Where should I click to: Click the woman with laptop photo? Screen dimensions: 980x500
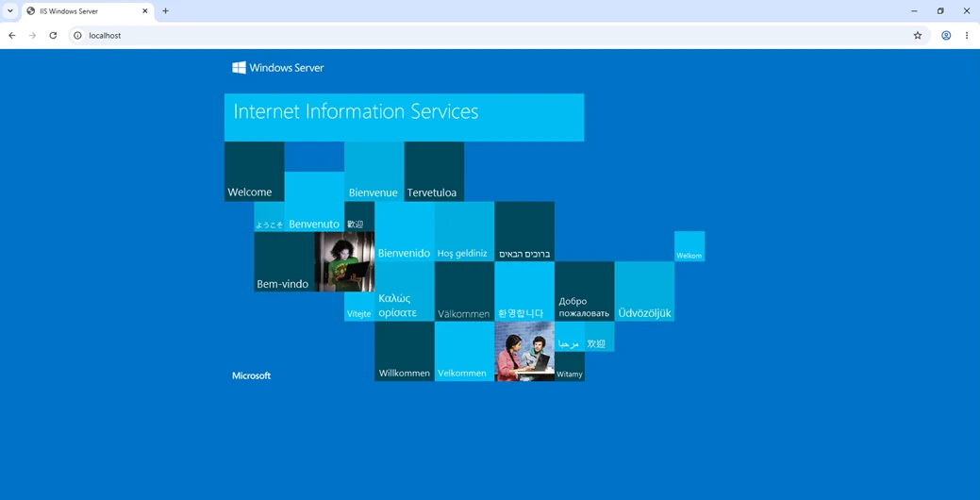tap(344, 261)
